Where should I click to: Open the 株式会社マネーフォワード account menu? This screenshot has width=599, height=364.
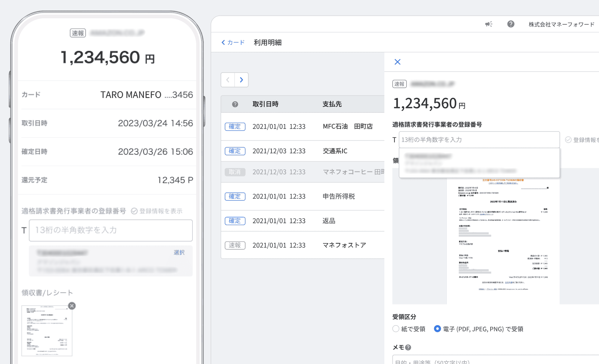(561, 24)
